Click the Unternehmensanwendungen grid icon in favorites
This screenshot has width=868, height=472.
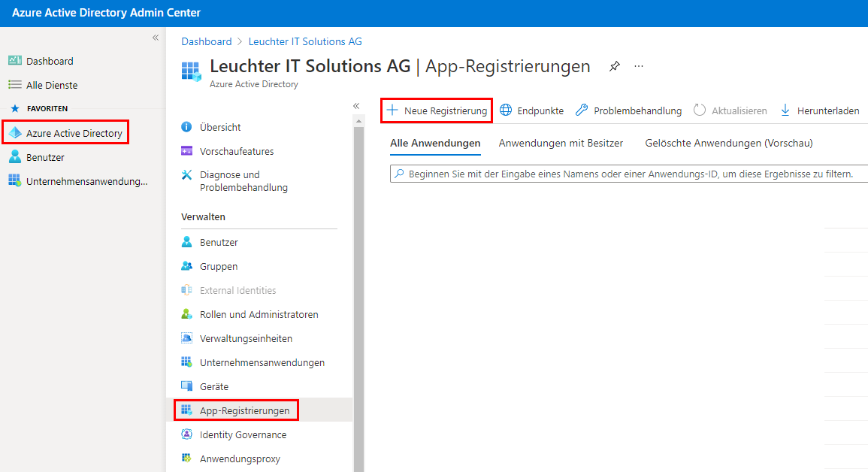pyautogui.click(x=15, y=181)
